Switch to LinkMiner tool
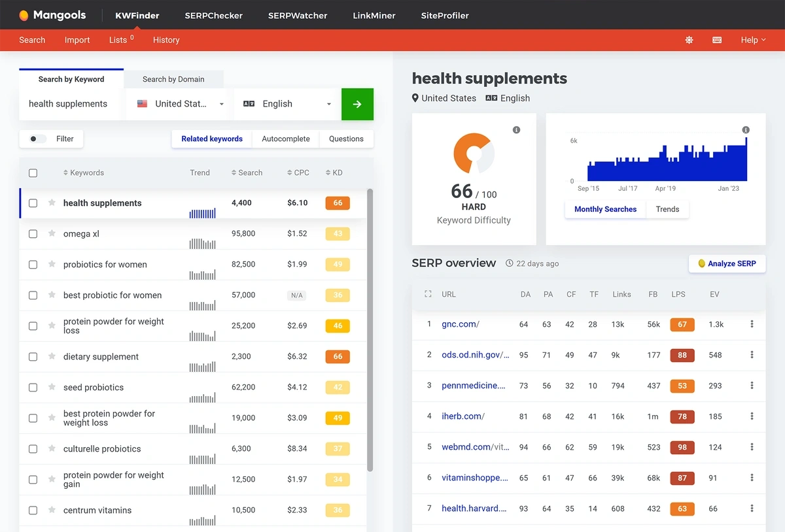The height and width of the screenshot is (532, 785). (374, 15)
